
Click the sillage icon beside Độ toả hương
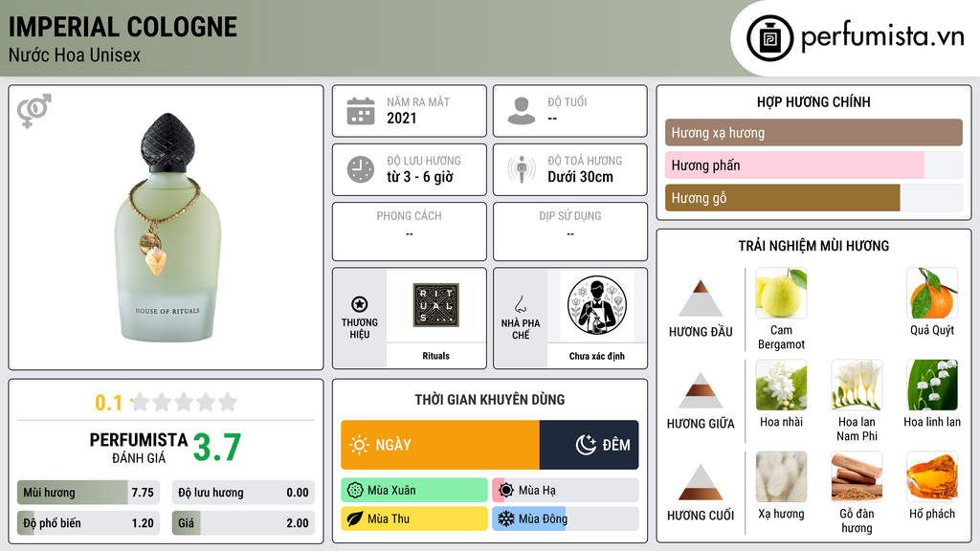point(522,169)
